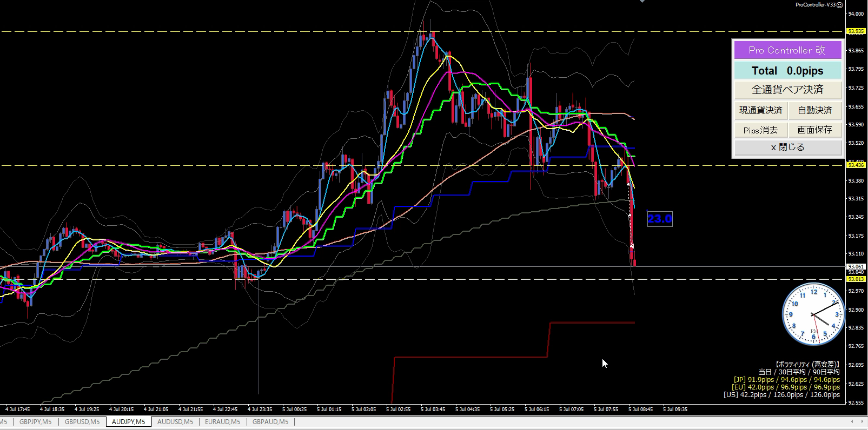Viewport: 868px width, 430px height.
Task: Click the Pips消去 button
Action: (760, 130)
